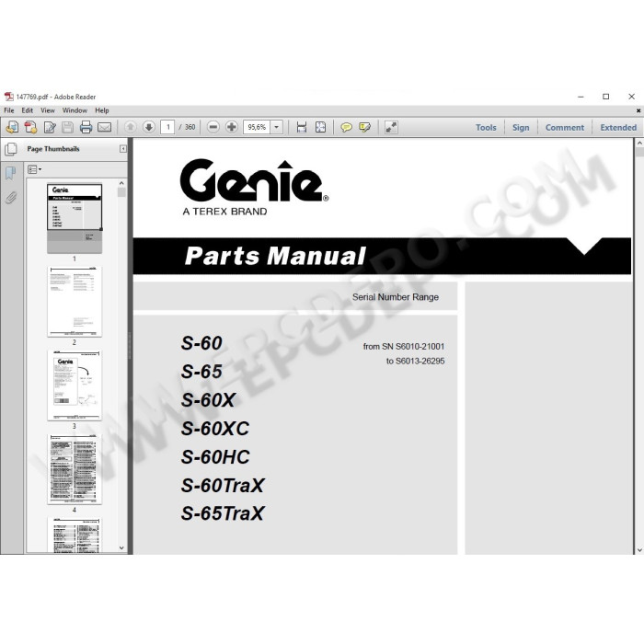
Task: Collapse the Page Thumbnails panel
Action: pyautogui.click(x=122, y=149)
